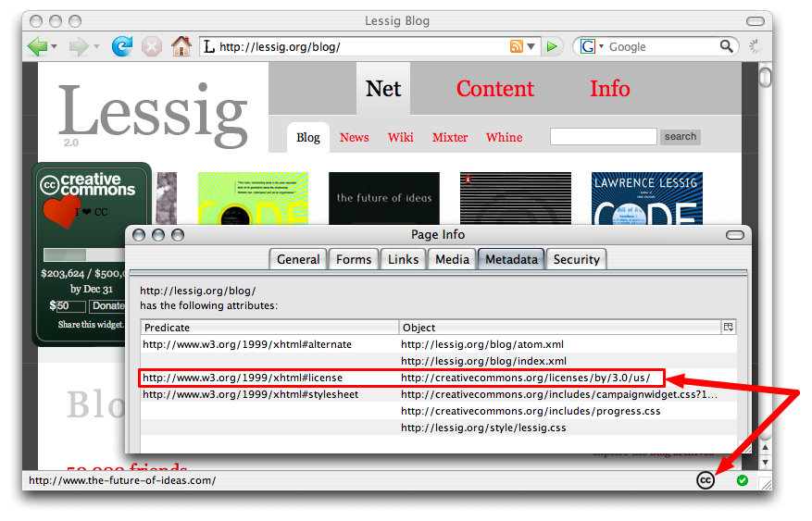Image resolution: width=812 pixels, height=521 pixels.
Task: Open the search engine selector dropdown
Action: pyautogui.click(x=601, y=46)
